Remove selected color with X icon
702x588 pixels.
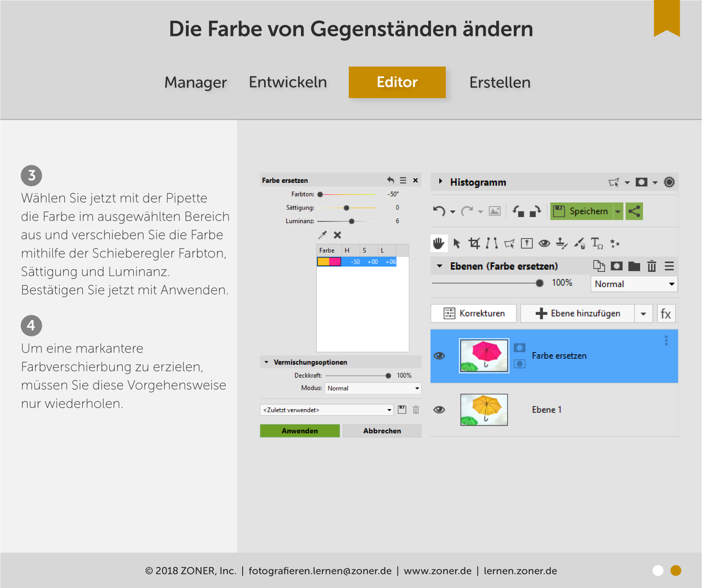pyautogui.click(x=337, y=235)
